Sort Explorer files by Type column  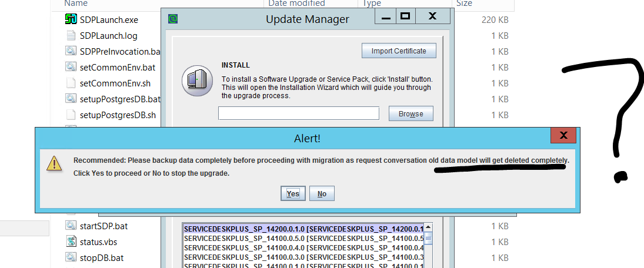click(371, 4)
